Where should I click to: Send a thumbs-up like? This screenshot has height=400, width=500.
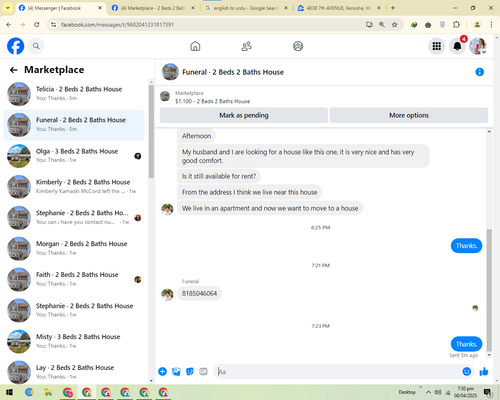pyautogui.click(x=484, y=371)
